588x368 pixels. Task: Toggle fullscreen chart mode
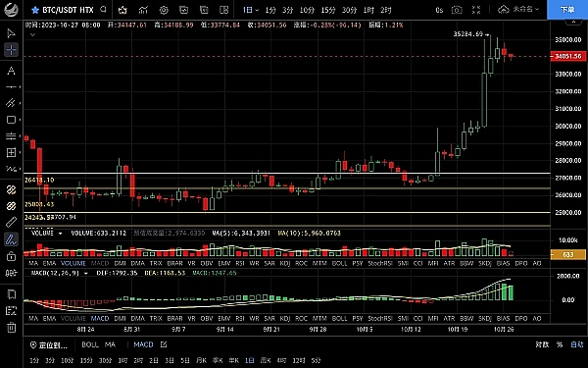(476, 10)
